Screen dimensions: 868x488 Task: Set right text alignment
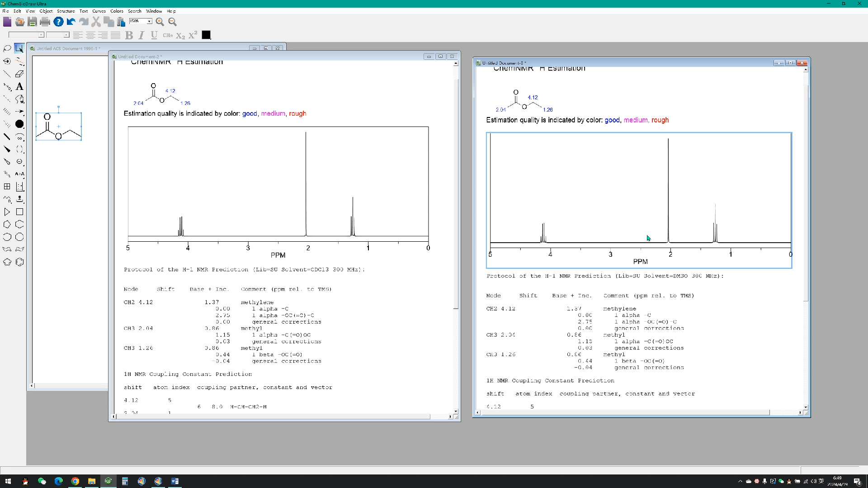point(103,35)
